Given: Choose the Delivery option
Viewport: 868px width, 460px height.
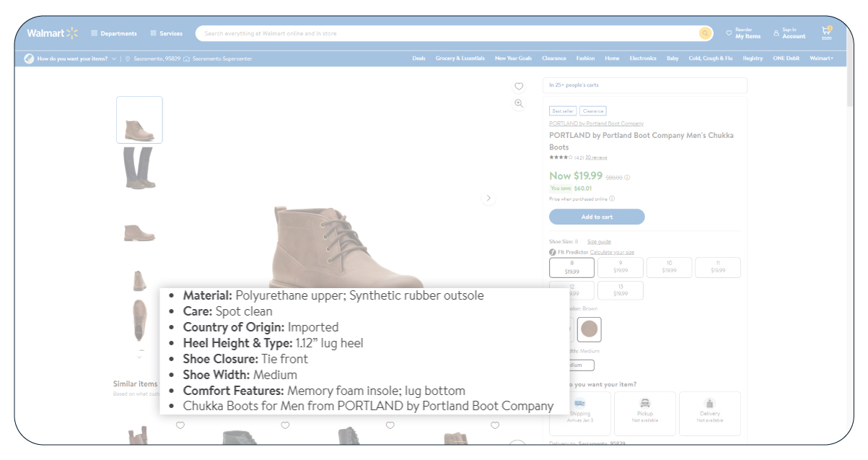Looking at the screenshot, I should click(x=710, y=414).
